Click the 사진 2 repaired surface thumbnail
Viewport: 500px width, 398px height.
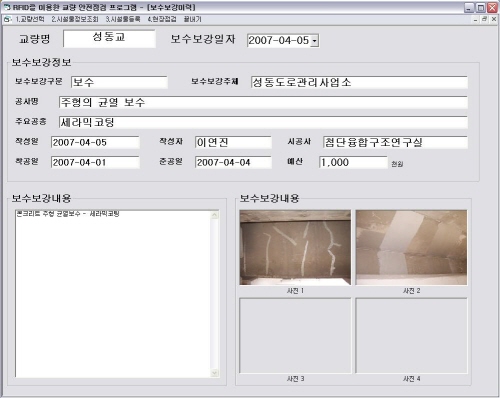click(411, 248)
